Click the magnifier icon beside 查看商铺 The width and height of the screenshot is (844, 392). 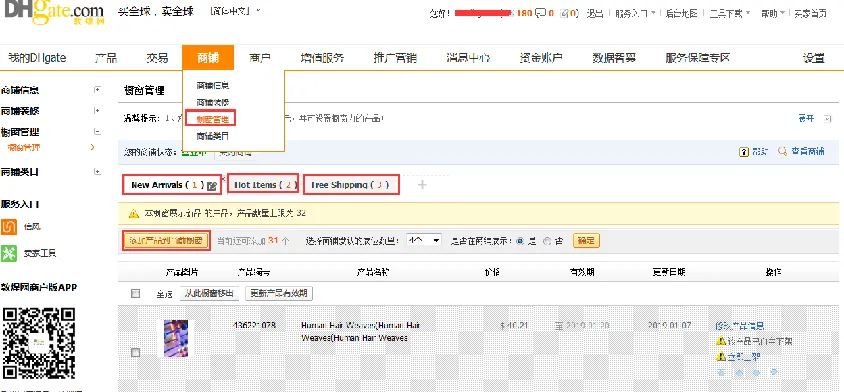[783, 152]
